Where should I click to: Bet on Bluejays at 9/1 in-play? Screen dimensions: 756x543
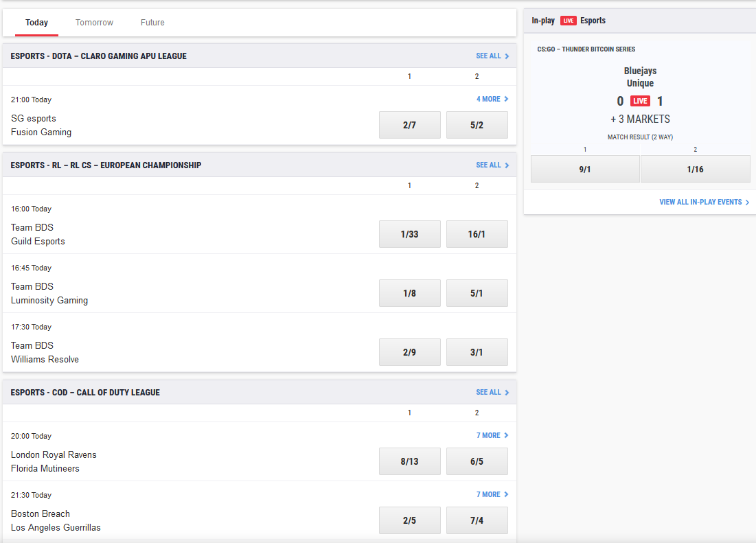coord(585,169)
